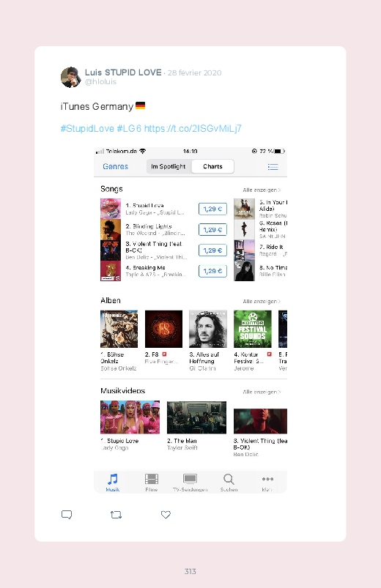Screen dimensions: 381x588
Task: Click the retweet arrows icon
Action: point(116,515)
